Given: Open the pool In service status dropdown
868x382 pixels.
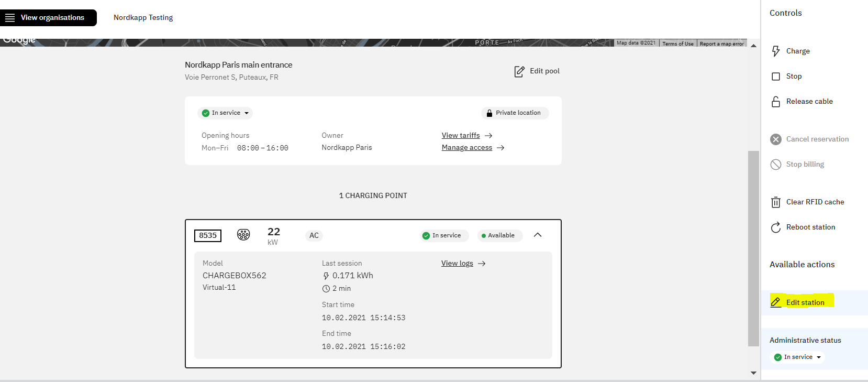Looking at the screenshot, I should click(x=225, y=113).
